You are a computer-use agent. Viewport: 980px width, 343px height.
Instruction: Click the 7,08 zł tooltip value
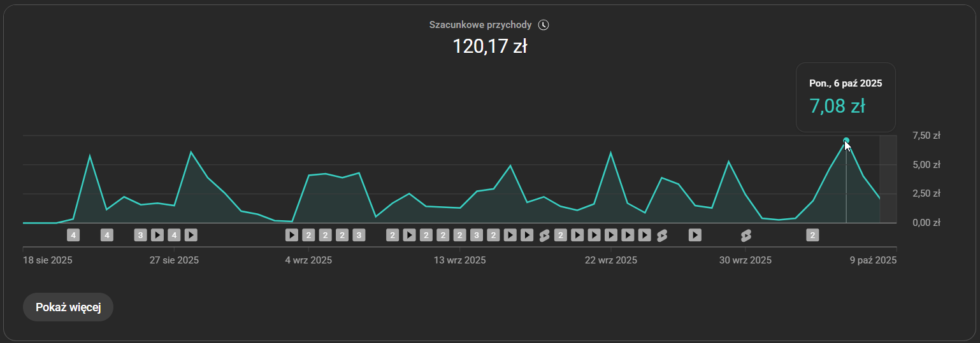(x=837, y=106)
